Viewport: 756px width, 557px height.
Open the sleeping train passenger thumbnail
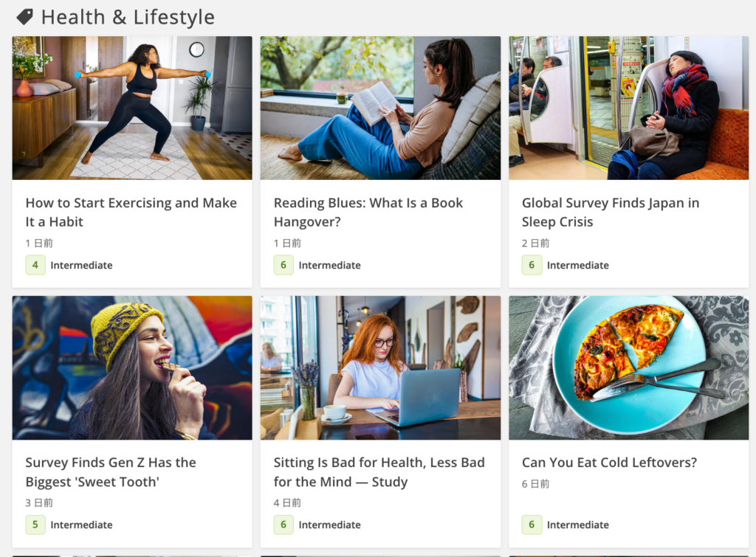click(628, 108)
